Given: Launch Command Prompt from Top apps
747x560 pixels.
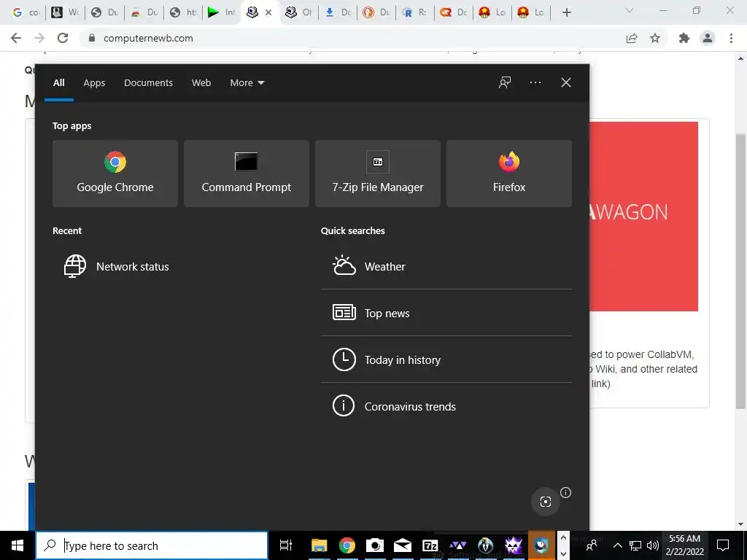Looking at the screenshot, I should tap(247, 174).
